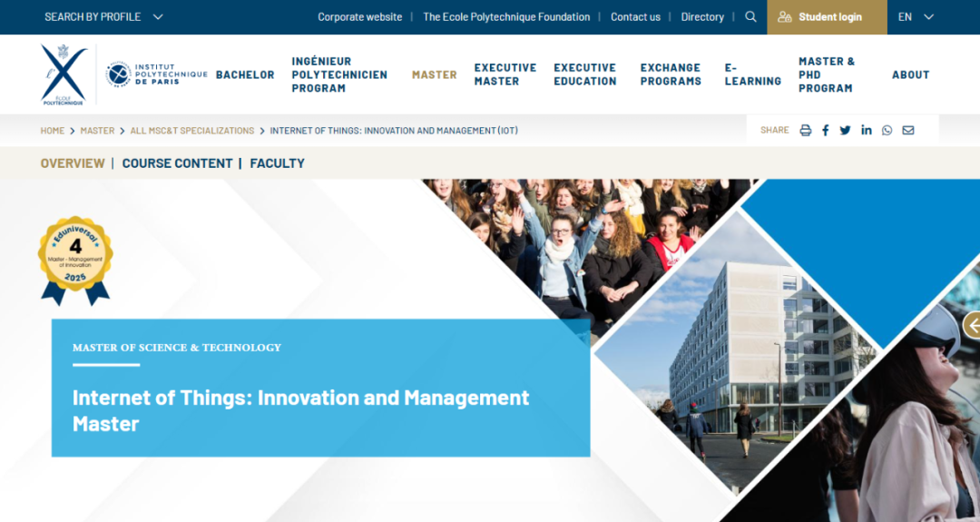Open All MSc&T Specializations breadcrumb
The height and width of the screenshot is (522, 980).
coord(191,131)
